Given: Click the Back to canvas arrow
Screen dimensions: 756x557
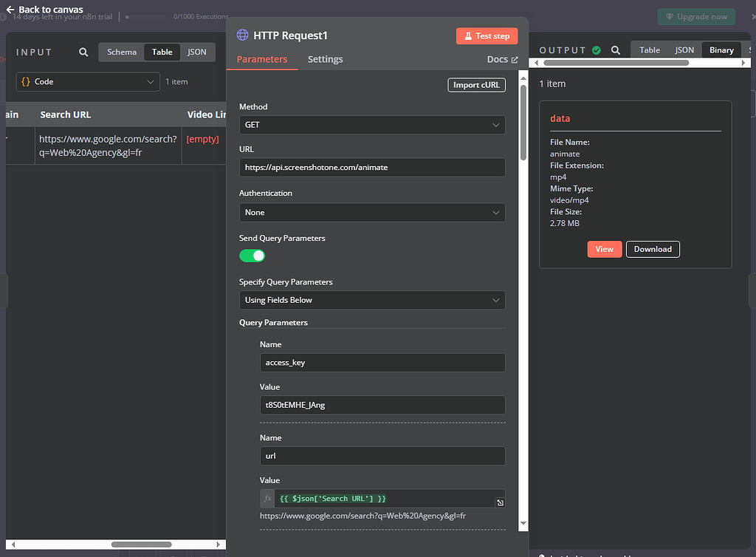Looking at the screenshot, I should [x=10, y=10].
